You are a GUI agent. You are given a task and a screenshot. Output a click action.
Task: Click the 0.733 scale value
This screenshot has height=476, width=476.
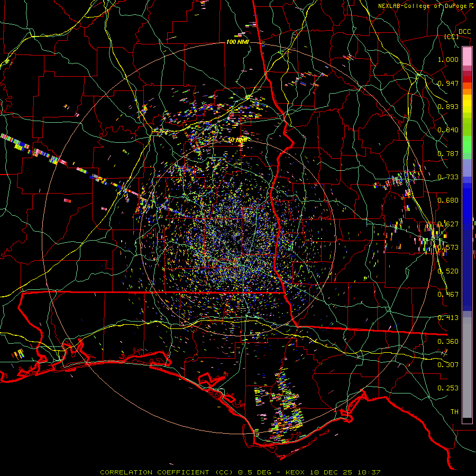click(x=448, y=177)
